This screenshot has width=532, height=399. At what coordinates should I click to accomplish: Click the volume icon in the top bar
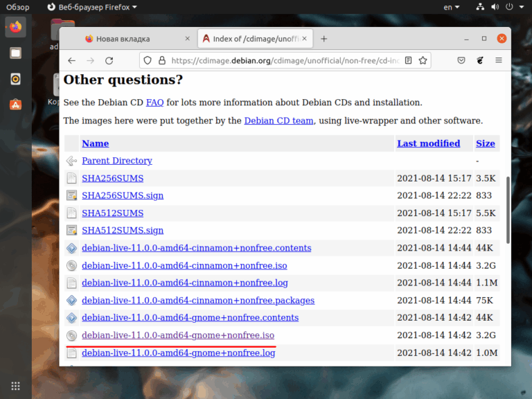coord(495,7)
